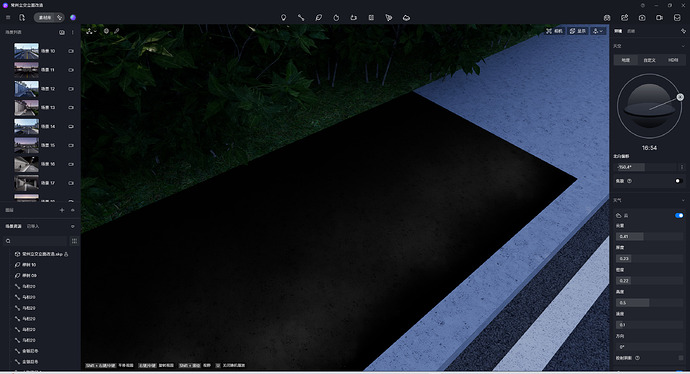Image resolution: width=690 pixels, height=374 pixels.
Task: Select the path tool in top toolbar
Action: (x=301, y=18)
